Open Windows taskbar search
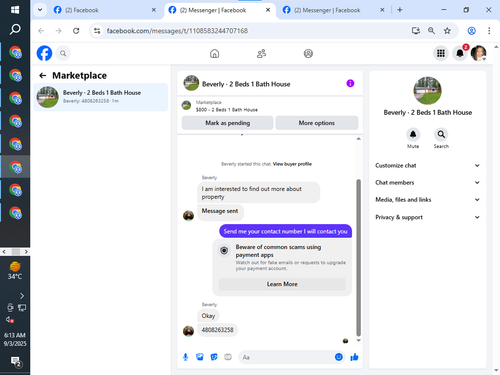Viewport: 500px width, 375px height. coord(15,29)
